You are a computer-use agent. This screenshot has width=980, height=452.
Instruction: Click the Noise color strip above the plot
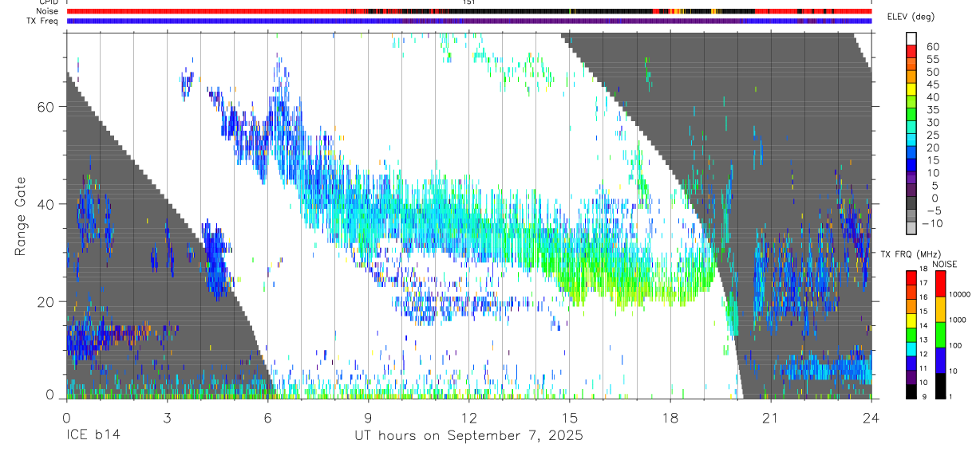[469, 11]
